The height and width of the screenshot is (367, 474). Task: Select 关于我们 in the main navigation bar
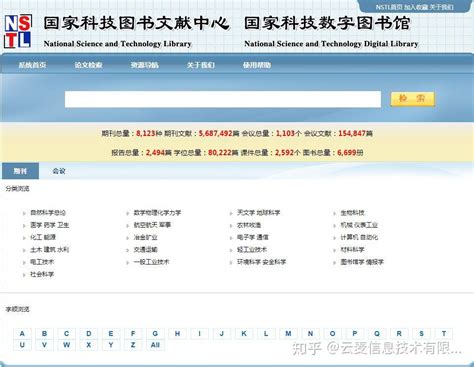pos(201,65)
